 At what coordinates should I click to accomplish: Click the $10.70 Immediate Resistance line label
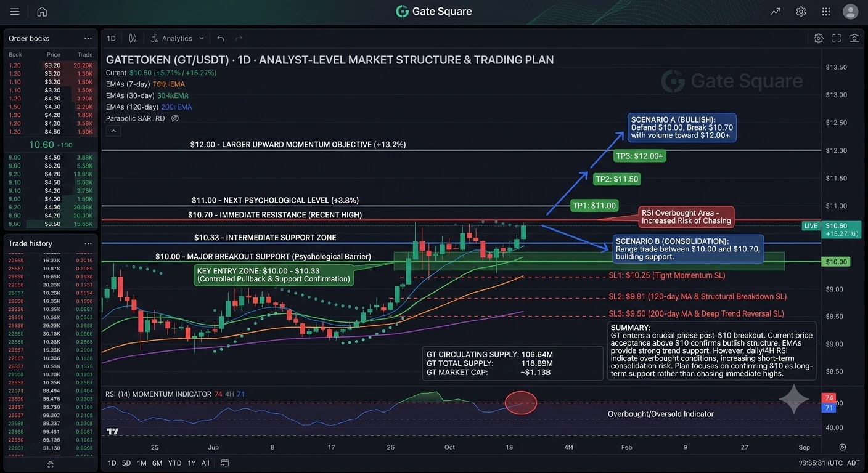point(275,215)
